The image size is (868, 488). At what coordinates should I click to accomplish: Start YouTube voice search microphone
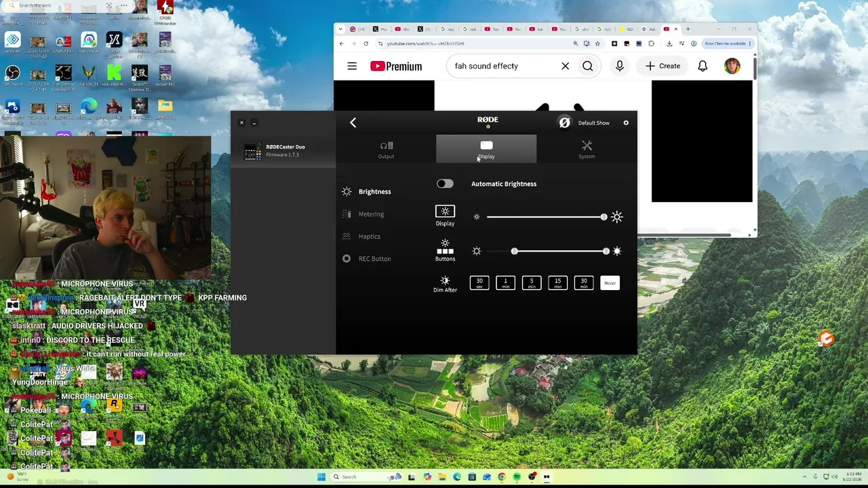619,66
